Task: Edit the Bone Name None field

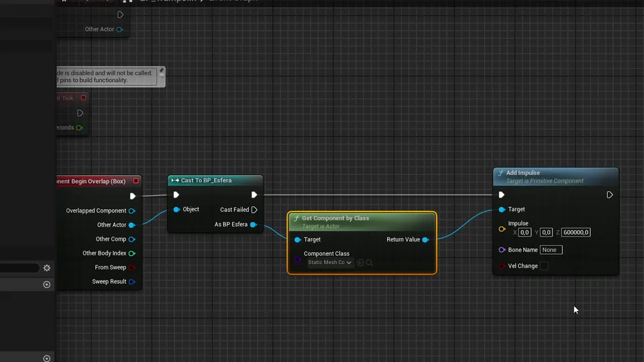Action: (551, 250)
